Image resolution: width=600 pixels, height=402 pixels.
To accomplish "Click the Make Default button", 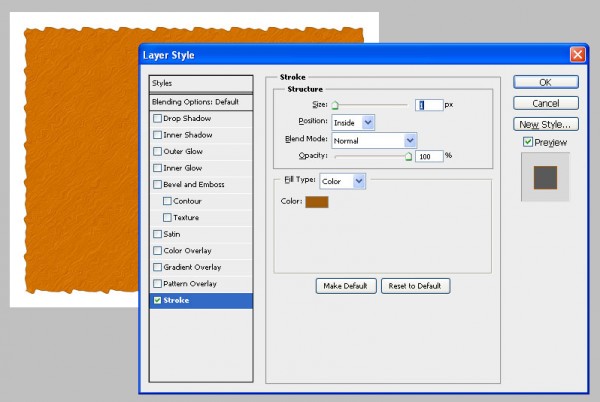I will click(x=346, y=286).
